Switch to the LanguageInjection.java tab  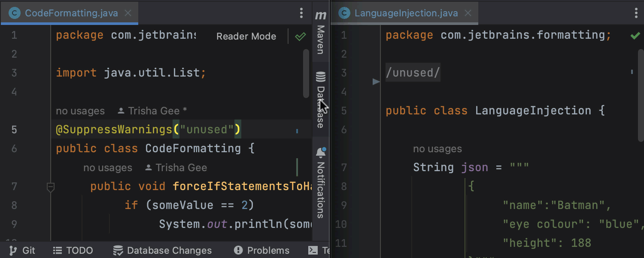pyautogui.click(x=406, y=13)
